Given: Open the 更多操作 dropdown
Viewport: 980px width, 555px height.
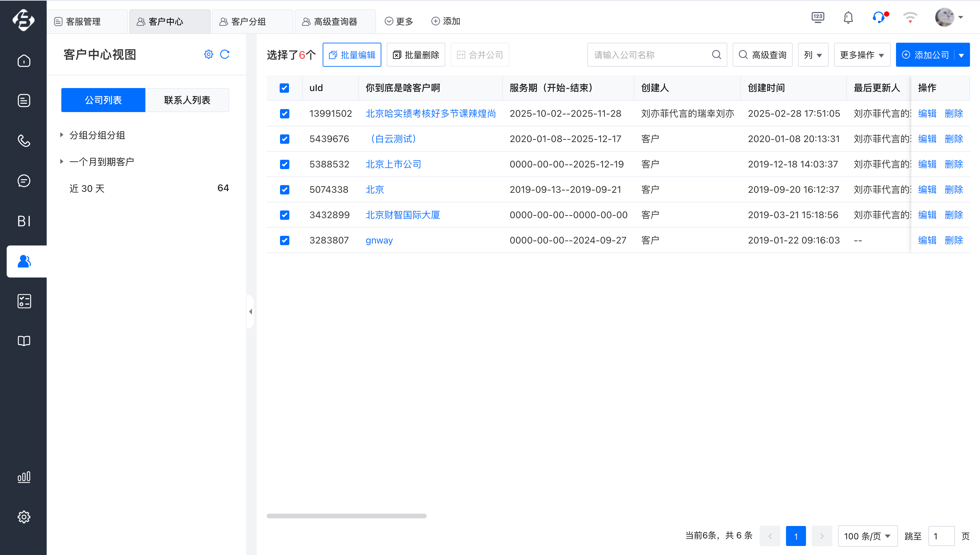Looking at the screenshot, I should [x=862, y=55].
